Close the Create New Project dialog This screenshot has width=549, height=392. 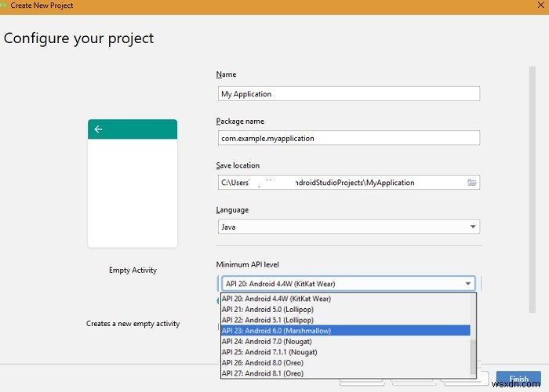[x=540, y=5]
